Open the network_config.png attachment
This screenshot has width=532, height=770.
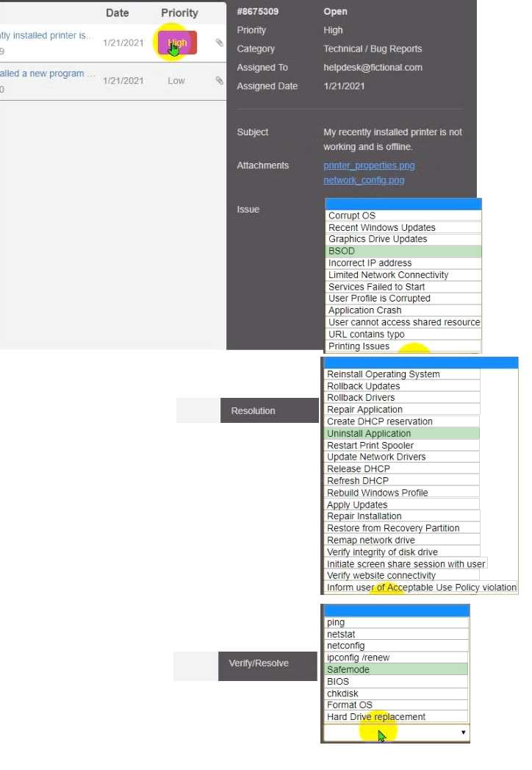tap(363, 180)
